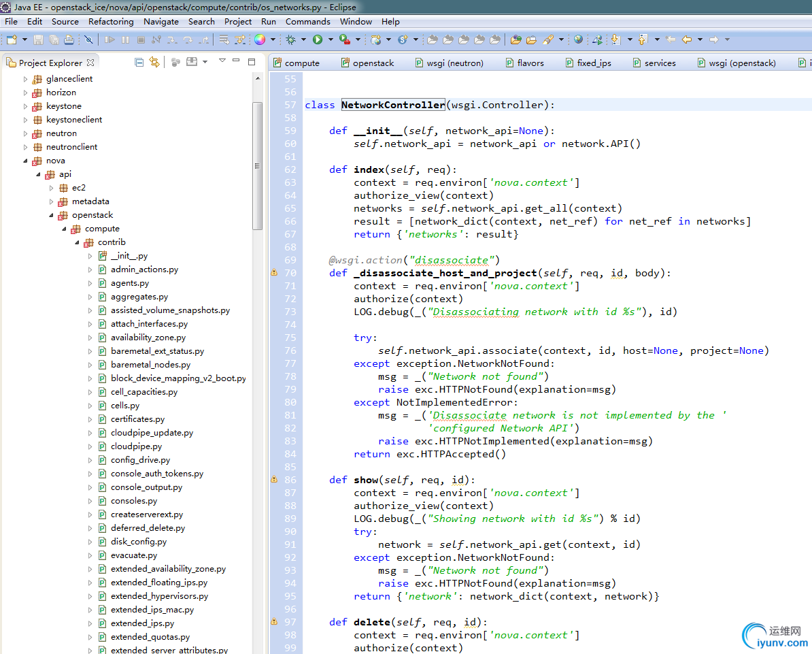
Task: Select the cloudpipe.py file
Action: [136, 446]
